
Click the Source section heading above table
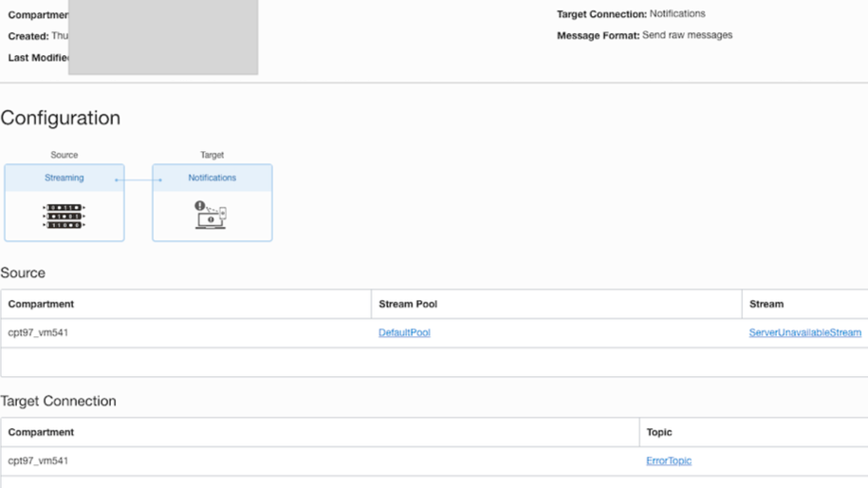(23, 272)
